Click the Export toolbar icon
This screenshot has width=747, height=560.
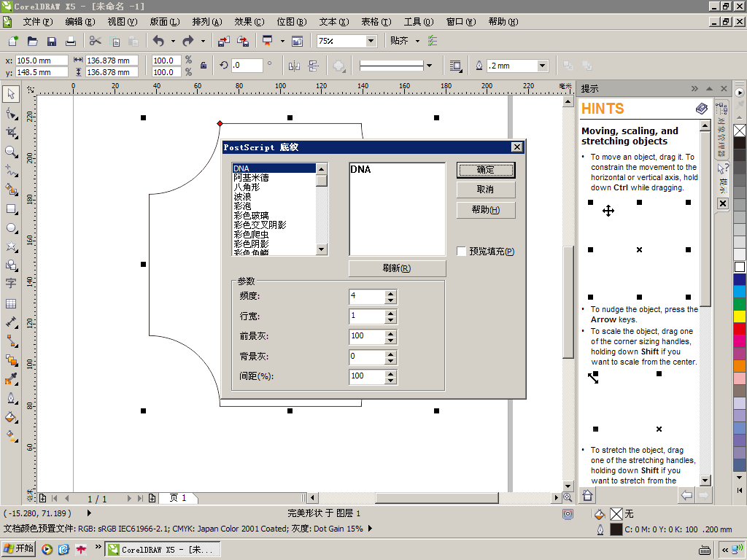click(243, 41)
